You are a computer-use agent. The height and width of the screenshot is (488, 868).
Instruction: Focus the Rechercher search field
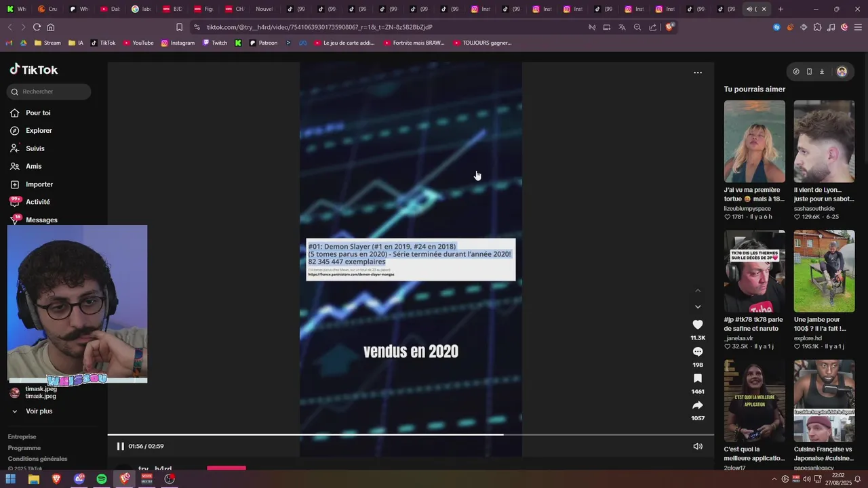(x=49, y=91)
